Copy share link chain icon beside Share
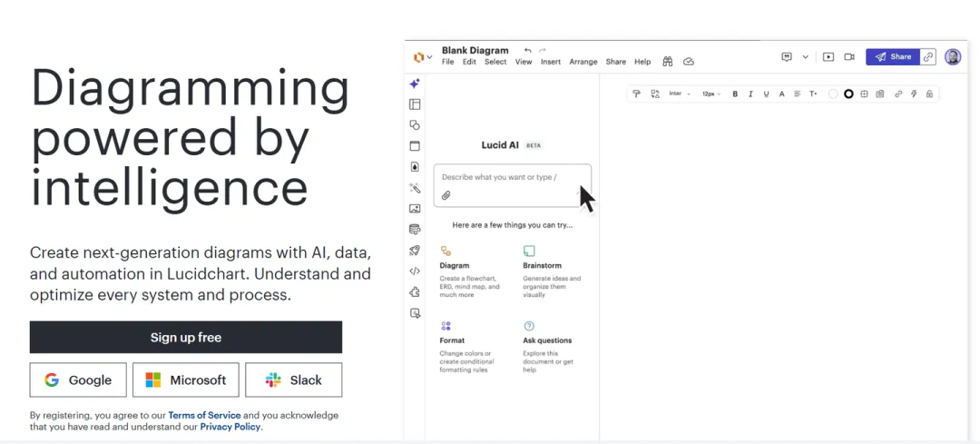Image resolution: width=980 pixels, height=444 pixels. [x=928, y=57]
